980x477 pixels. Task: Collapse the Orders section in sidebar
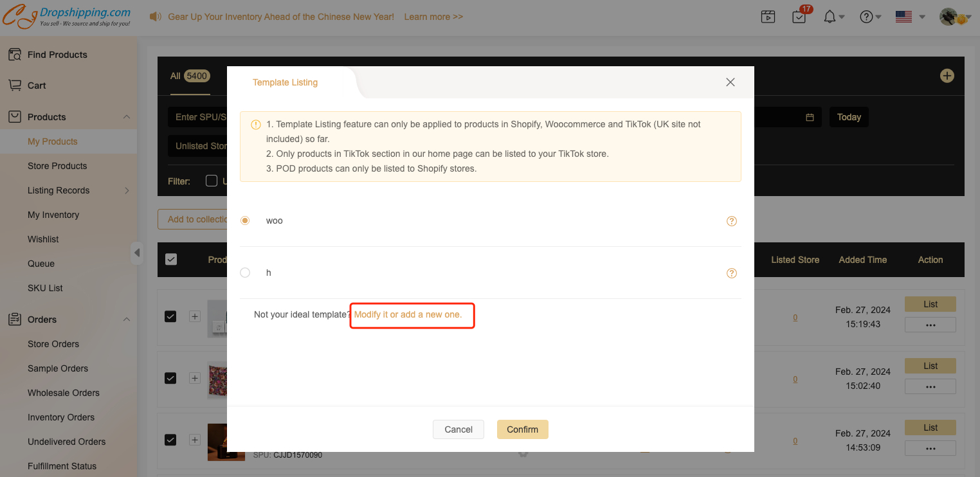click(127, 319)
